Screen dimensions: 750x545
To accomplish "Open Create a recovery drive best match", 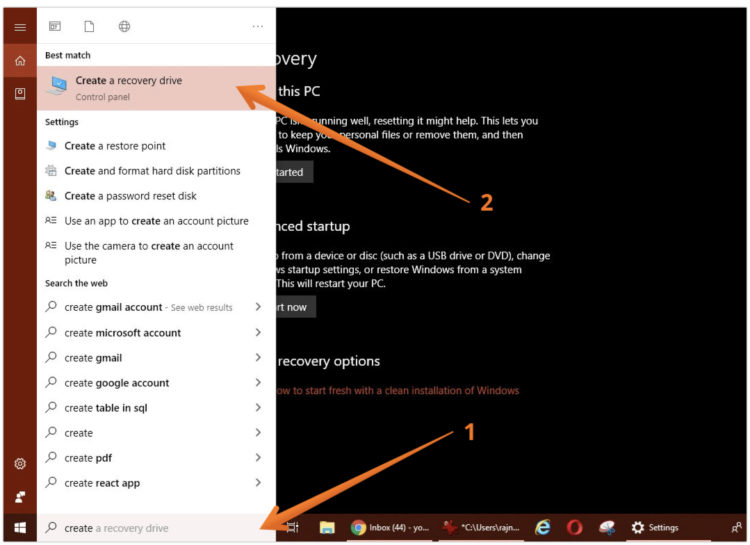I will (156, 88).
